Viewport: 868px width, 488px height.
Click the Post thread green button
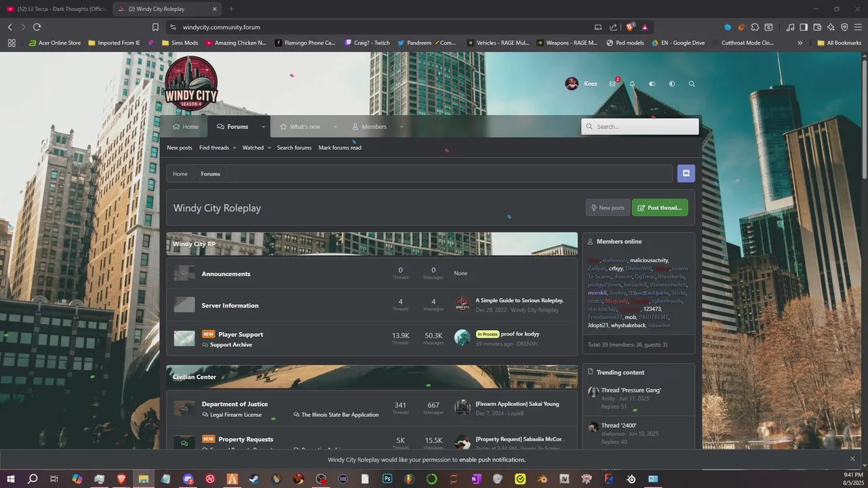click(660, 207)
